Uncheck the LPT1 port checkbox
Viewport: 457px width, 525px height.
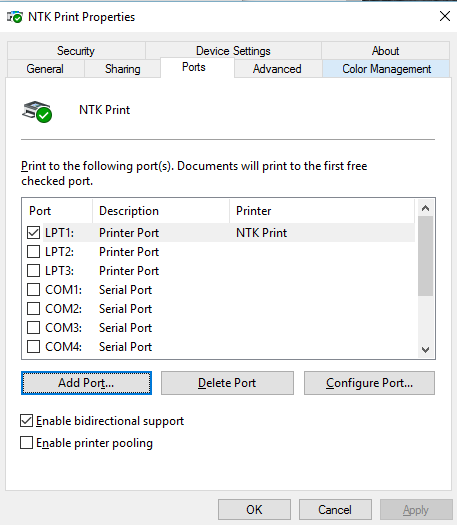(33, 232)
